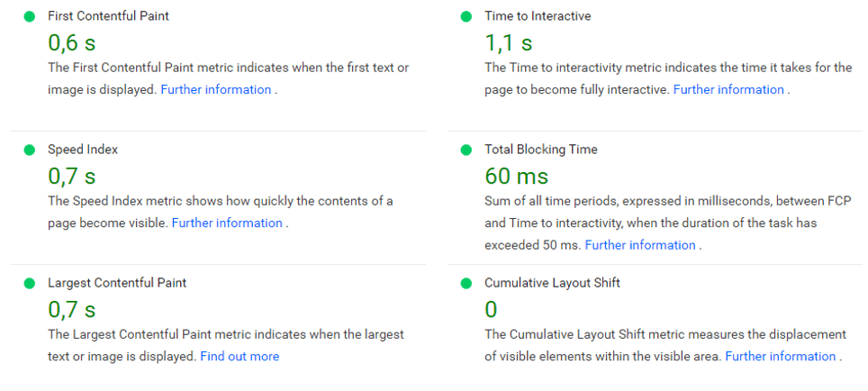The height and width of the screenshot is (391, 868).
Task: Click green dot beside First Contentful Paint
Action: click(x=29, y=16)
